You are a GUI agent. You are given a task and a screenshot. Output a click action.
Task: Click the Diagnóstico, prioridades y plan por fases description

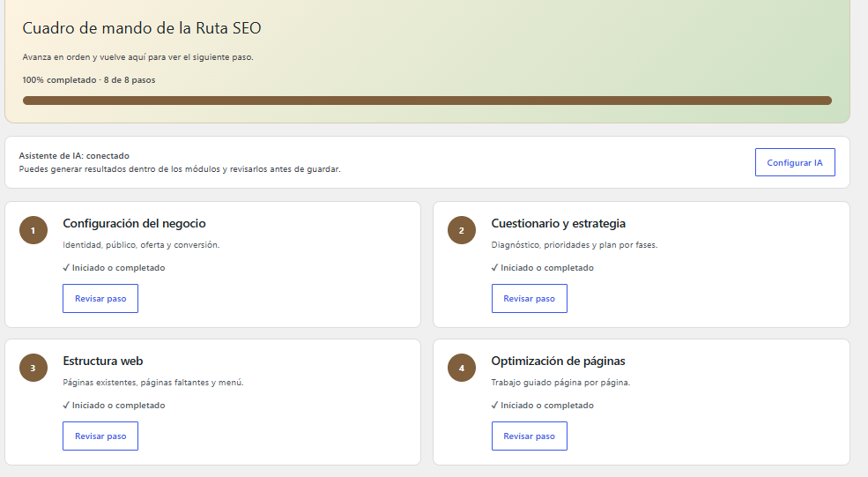tap(574, 245)
